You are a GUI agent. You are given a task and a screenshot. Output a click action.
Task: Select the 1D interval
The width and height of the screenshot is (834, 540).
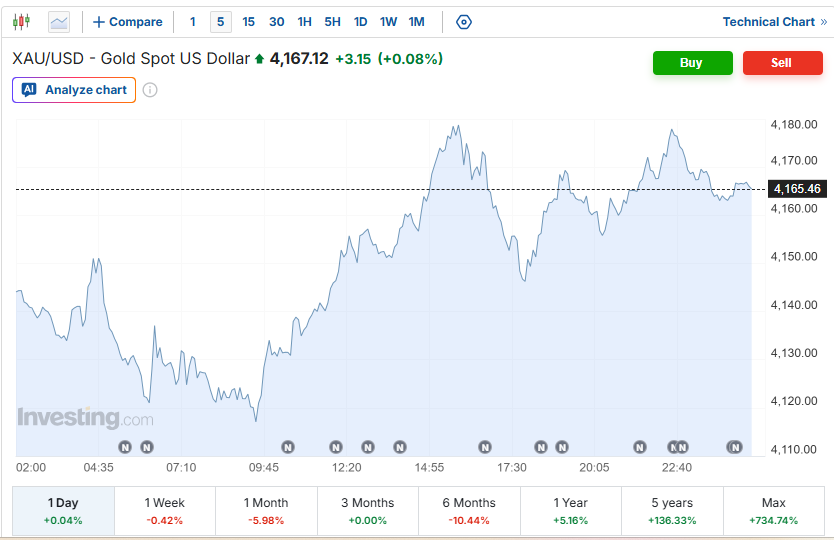tap(361, 22)
